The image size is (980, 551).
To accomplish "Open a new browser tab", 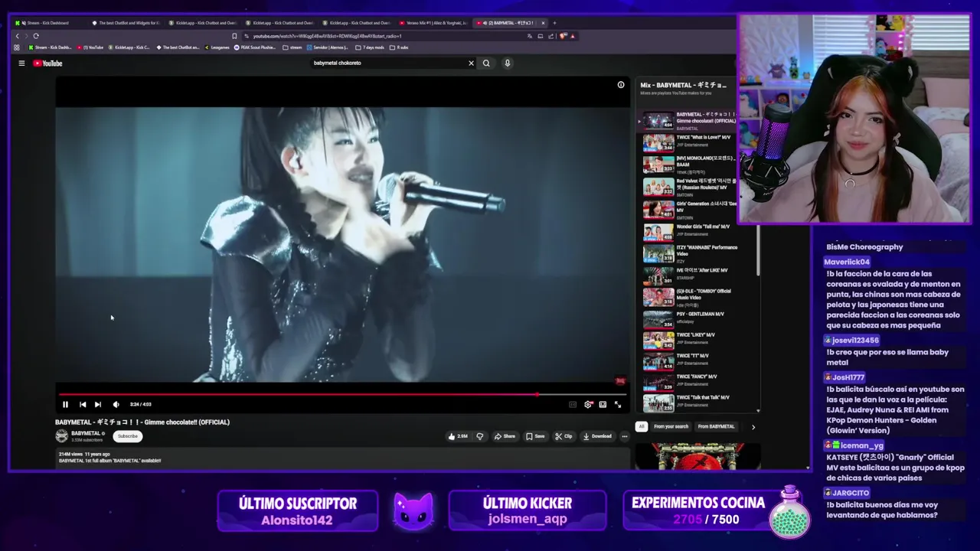I will [x=554, y=23].
